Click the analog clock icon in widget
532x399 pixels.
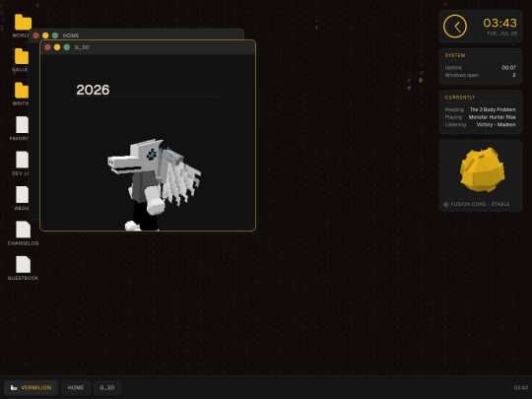tap(454, 27)
